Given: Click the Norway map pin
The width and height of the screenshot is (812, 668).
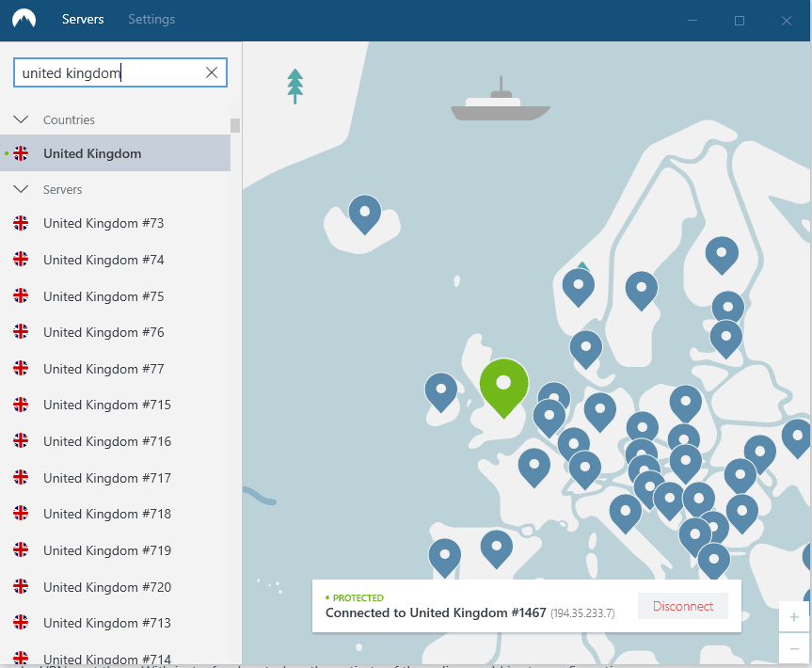Looking at the screenshot, I should (x=578, y=287).
